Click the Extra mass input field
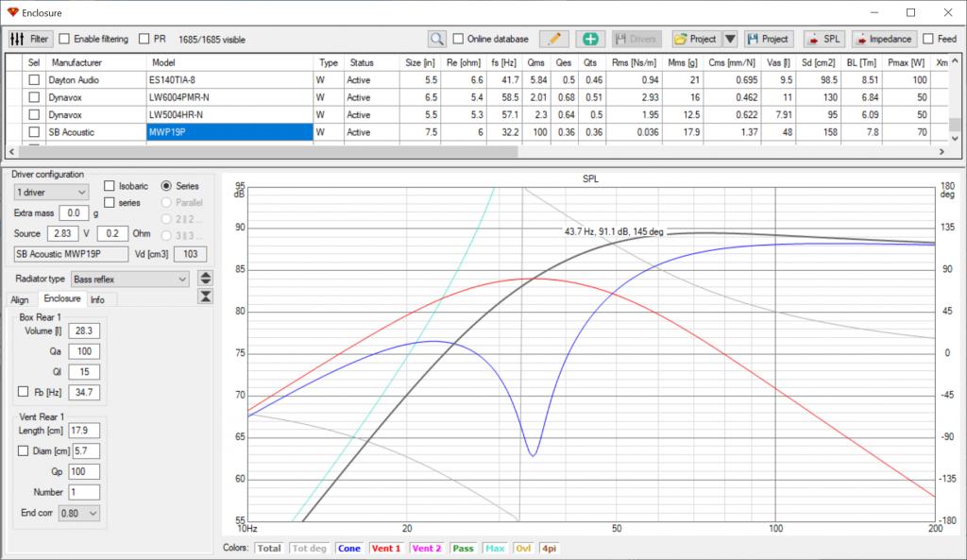967x560 pixels. [x=74, y=212]
